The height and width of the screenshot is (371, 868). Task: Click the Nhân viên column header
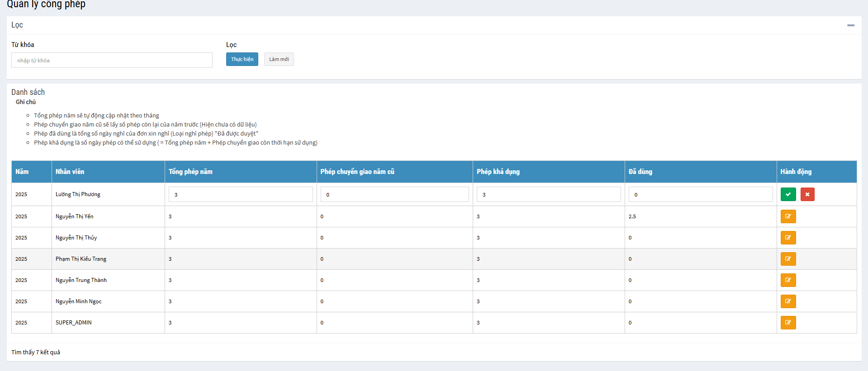pos(70,172)
